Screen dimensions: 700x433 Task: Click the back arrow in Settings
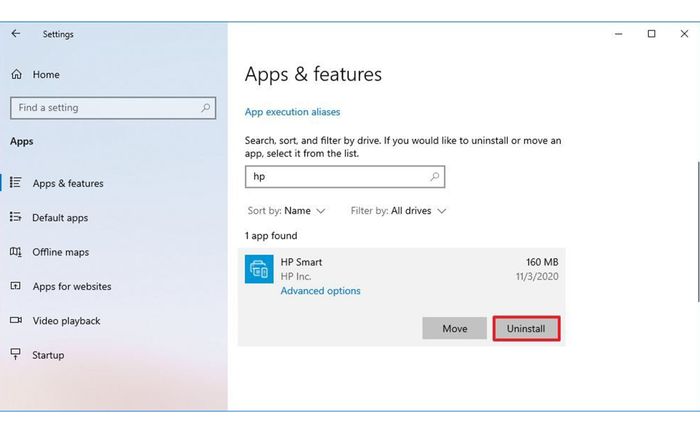pos(16,33)
